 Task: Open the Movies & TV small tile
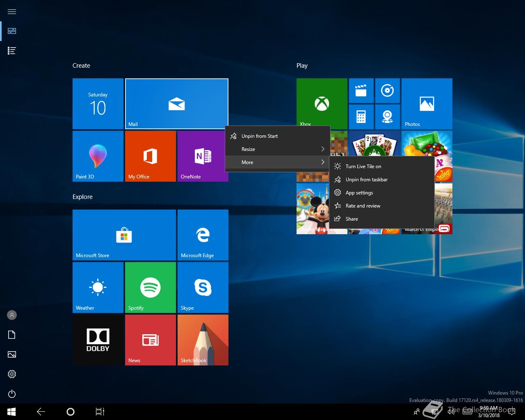pyautogui.click(x=361, y=91)
